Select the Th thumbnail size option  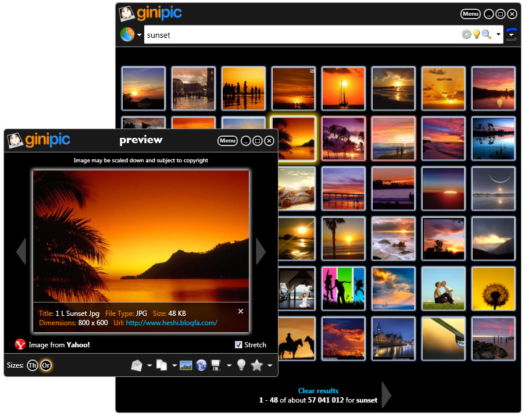[x=33, y=365]
